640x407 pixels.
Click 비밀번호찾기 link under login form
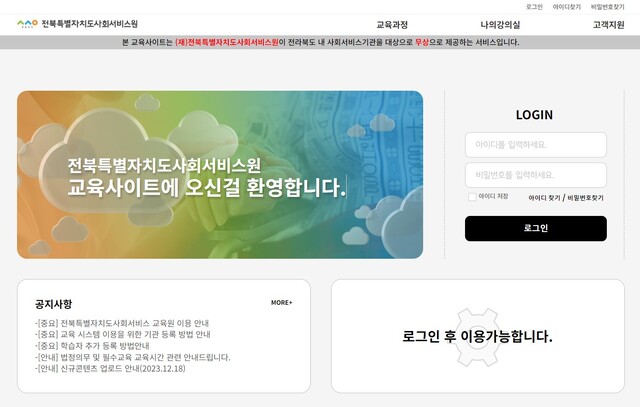pyautogui.click(x=585, y=198)
